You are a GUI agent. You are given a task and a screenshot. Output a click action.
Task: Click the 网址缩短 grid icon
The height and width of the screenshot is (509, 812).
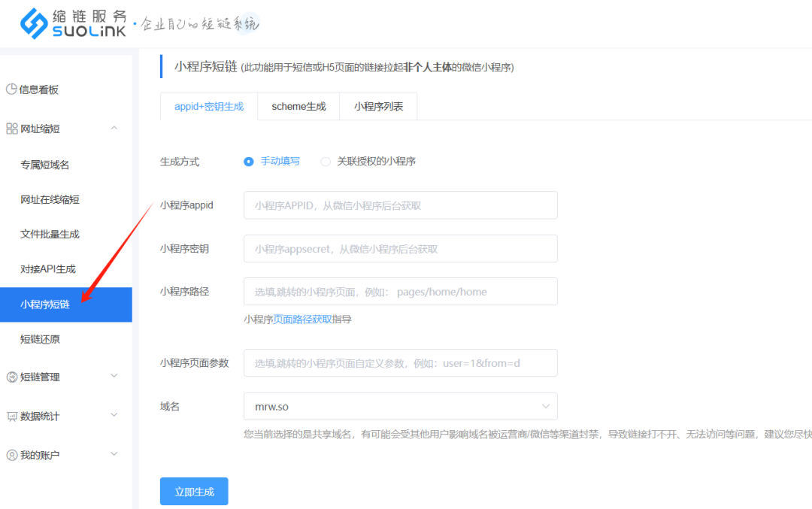[x=11, y=129]
